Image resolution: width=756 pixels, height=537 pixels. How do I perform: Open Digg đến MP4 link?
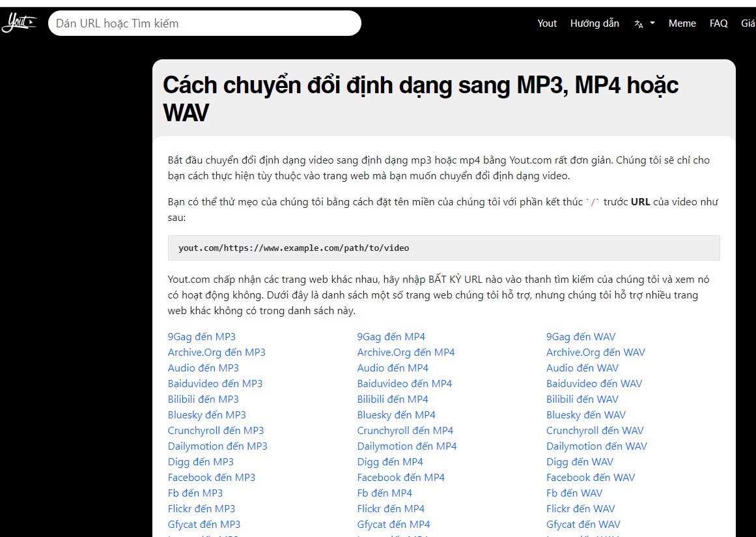point(390,462)
